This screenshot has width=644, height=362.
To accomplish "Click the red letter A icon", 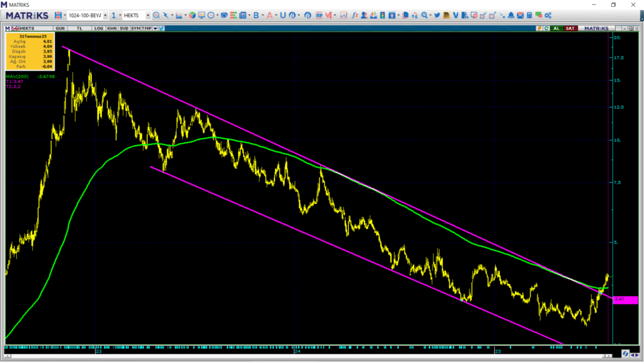I will click(269, 15).
